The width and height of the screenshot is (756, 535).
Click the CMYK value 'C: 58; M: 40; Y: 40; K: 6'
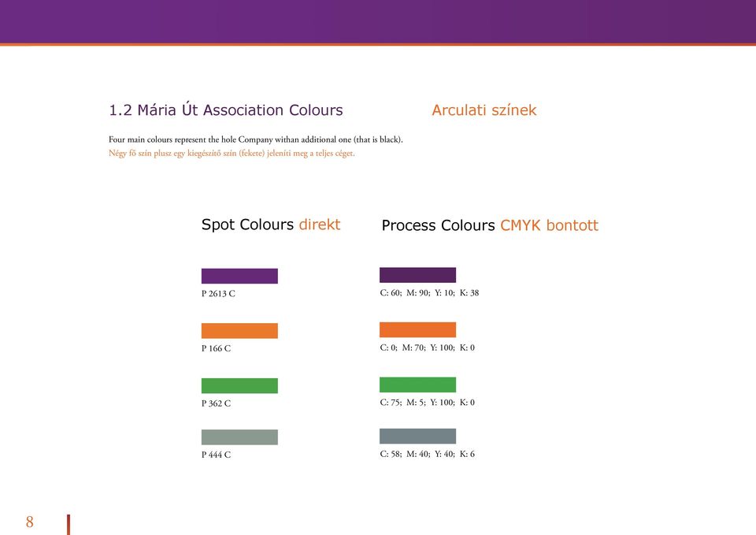pyautogui.click(x=427, y=454)
